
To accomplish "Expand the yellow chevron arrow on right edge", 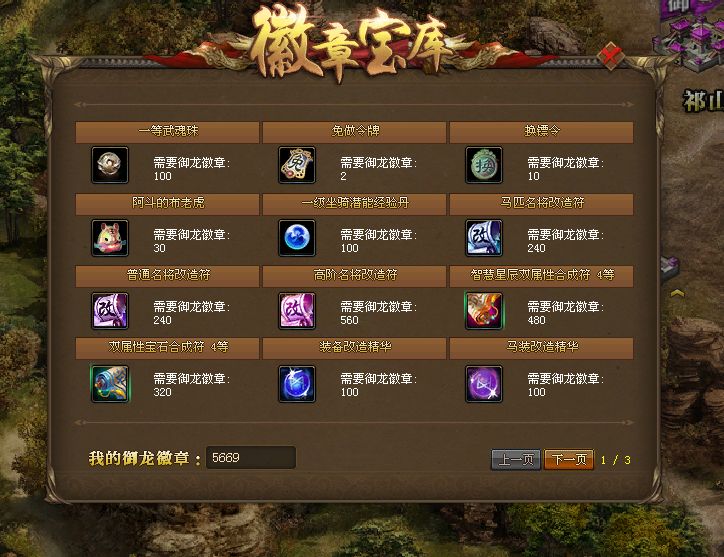I will click(x=677, y=293).
